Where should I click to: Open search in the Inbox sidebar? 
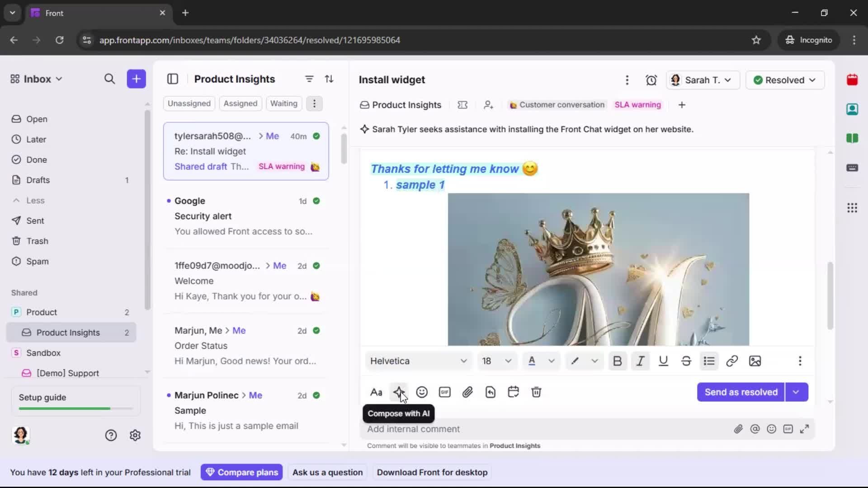tap(109, 79)
